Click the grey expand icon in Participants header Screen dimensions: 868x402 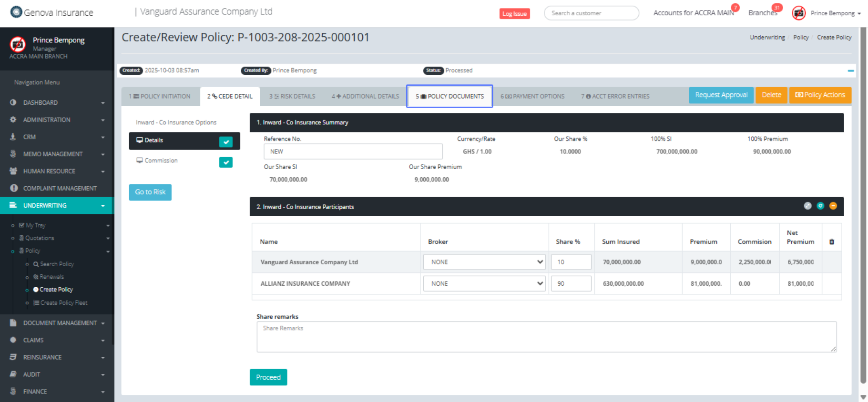pyautogui.click(x=807, y=206)
